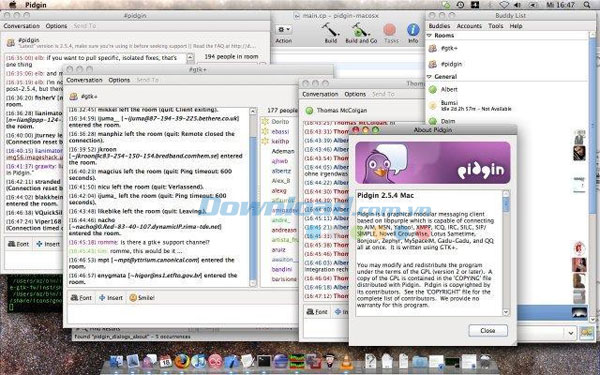Open iTunes from the Dock
The height and width of the screenshot is (375, 600).
tap(199, 361)
